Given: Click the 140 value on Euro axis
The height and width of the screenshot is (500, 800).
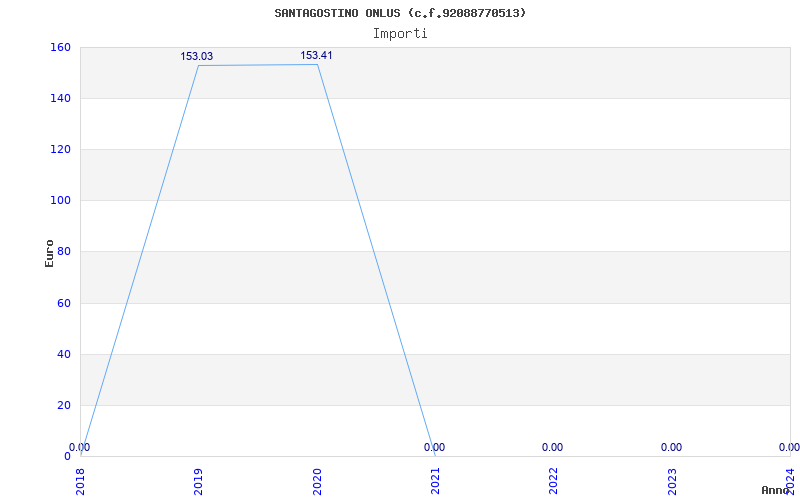Looking at the screenshot, I should click(x=60, y=98).
